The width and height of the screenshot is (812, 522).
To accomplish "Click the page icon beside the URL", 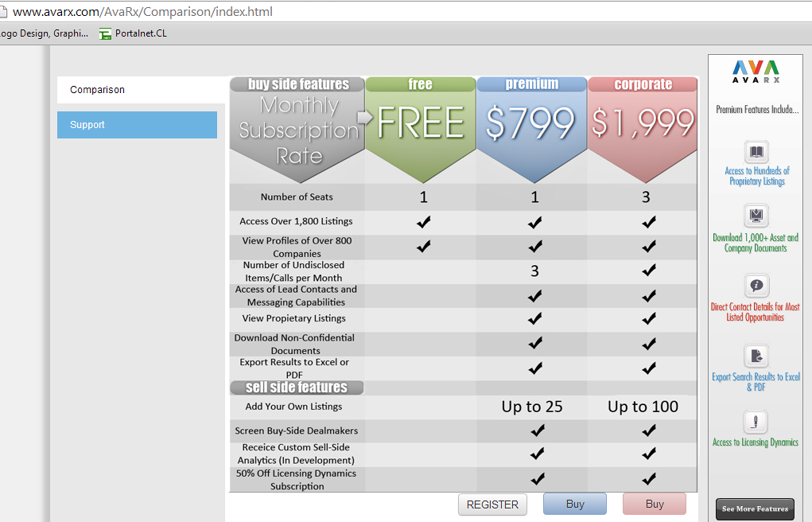I will pos(3,11).
